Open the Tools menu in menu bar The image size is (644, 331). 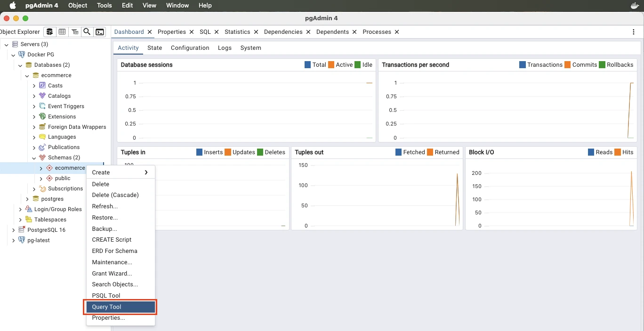[105, 6]
